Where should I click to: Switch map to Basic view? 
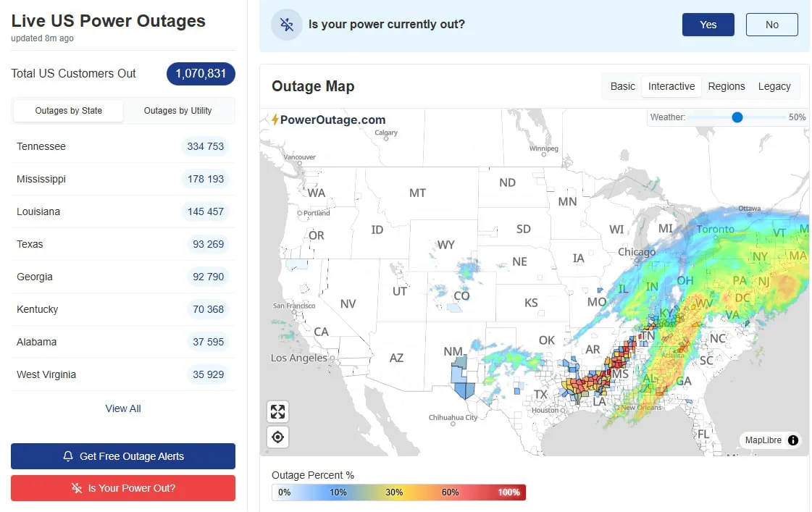click(622, 86)
